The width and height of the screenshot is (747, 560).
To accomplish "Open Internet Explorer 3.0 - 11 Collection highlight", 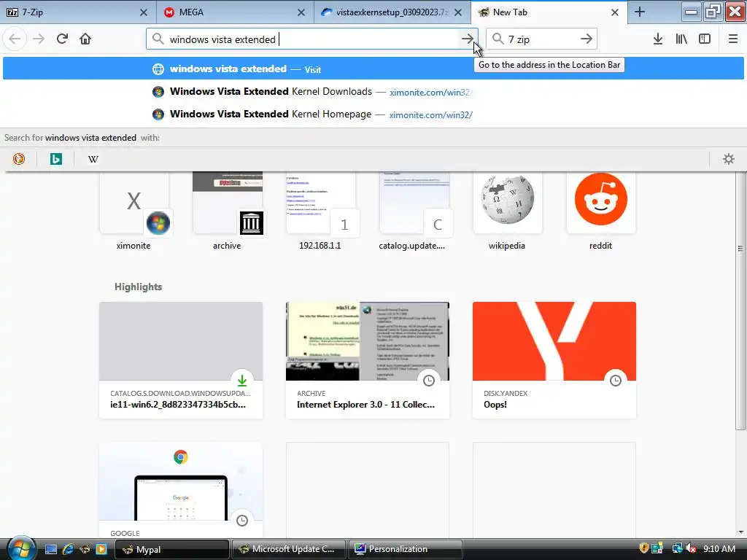I will tap(368, 360).
